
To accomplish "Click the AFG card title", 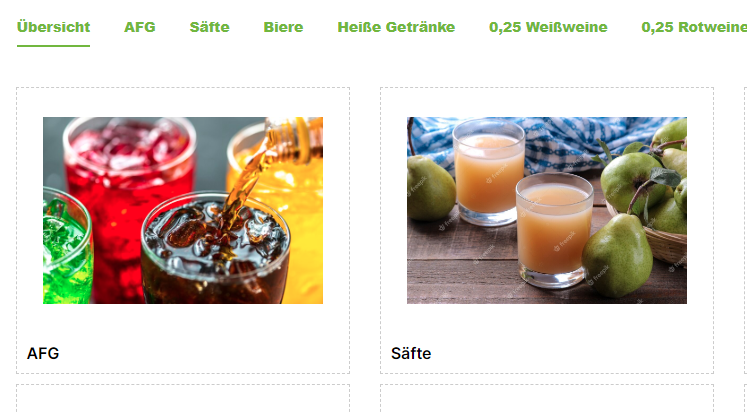I will [x=43, y=353].
